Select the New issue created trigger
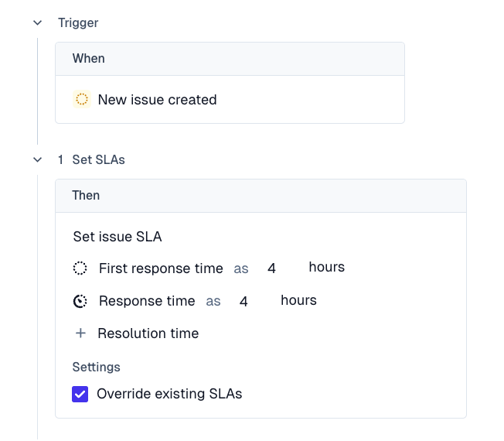Screen dimensions: 504x441 pos(157,100)
